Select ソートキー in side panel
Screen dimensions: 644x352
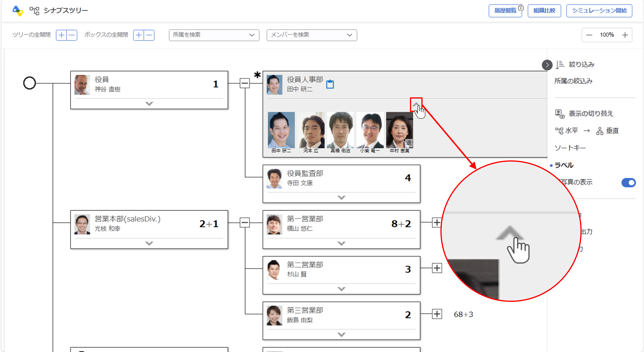(570, 148)
